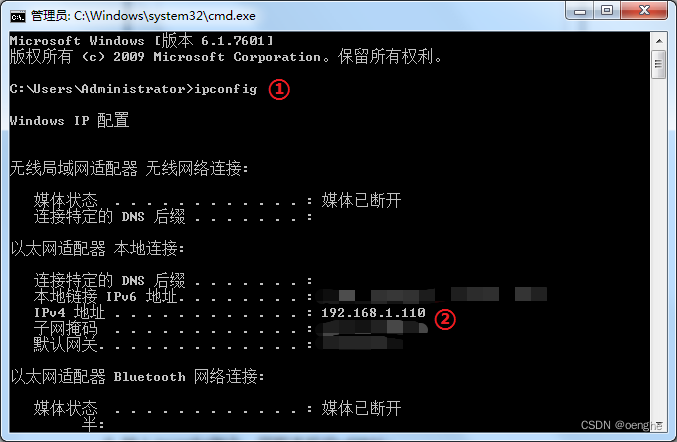The width and height of the screenshot is (677, 442).
Task: Maximize the cmd.exe window
Action: 607,10
